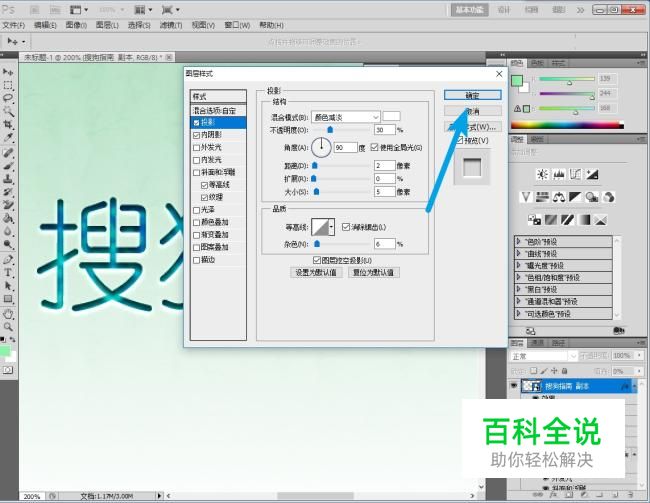The width and height of the screenshot is (650, 503).
Task: Open the 编辑(E) (Edit) menu
Action: pyautogui.click(x=45, y=25)
